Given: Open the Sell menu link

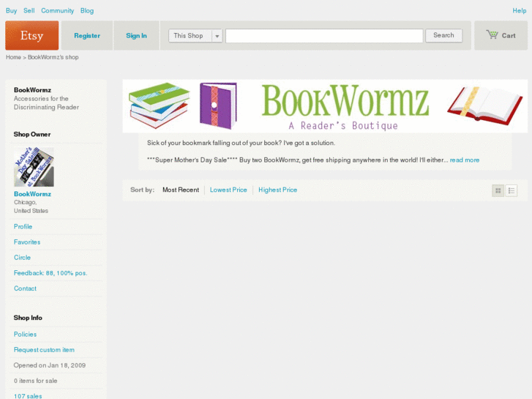Looking at the screenshot, I should (29, 10).
